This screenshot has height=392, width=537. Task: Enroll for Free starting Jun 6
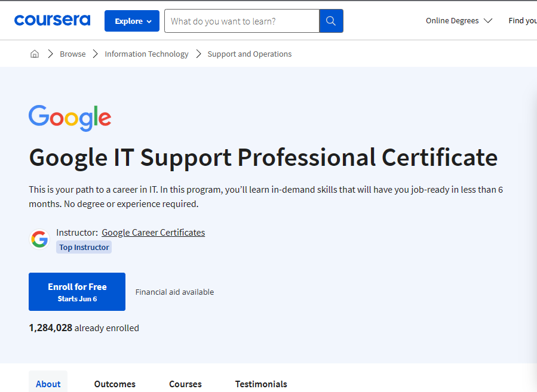pos(77,292)
